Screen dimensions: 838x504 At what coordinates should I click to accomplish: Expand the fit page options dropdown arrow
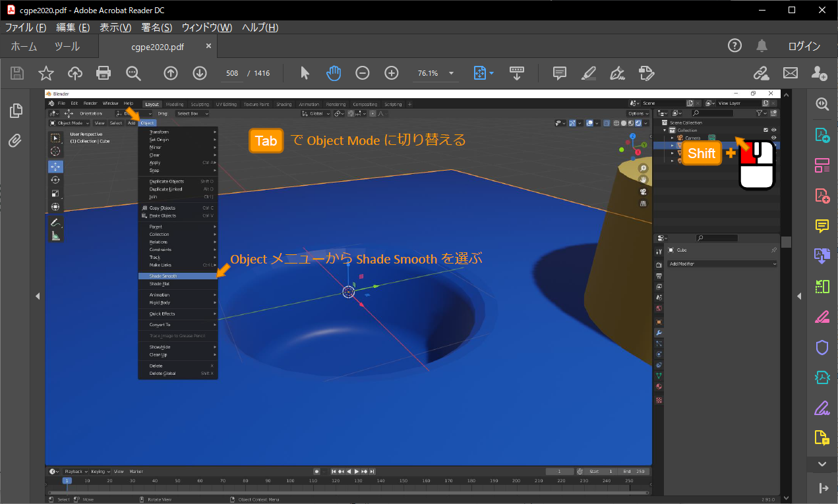coord(491,73)
